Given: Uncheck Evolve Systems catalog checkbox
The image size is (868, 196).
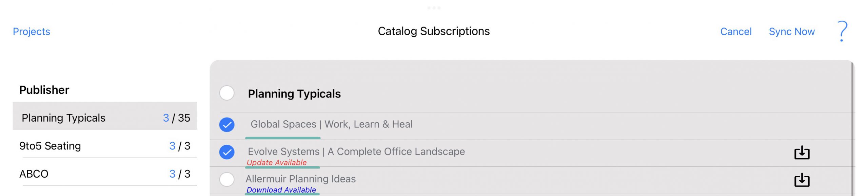Looking at the screenshot, I should point(227,152).
